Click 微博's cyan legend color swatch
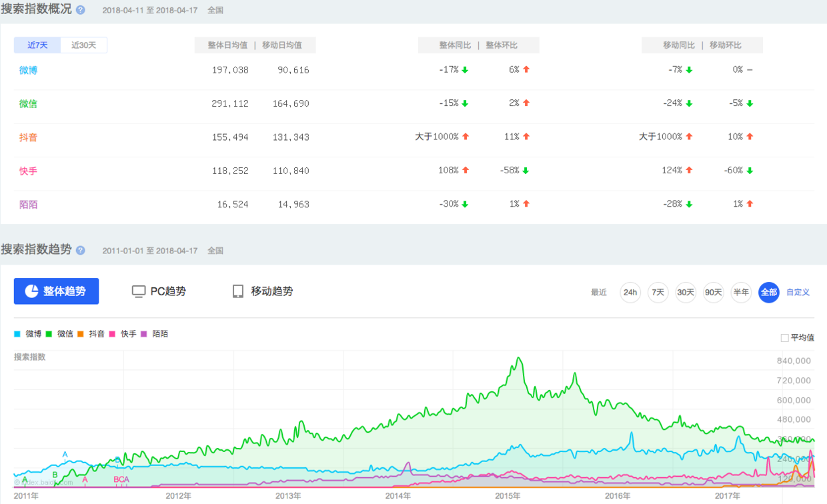827x504 pixels. [x=18, y=333]
